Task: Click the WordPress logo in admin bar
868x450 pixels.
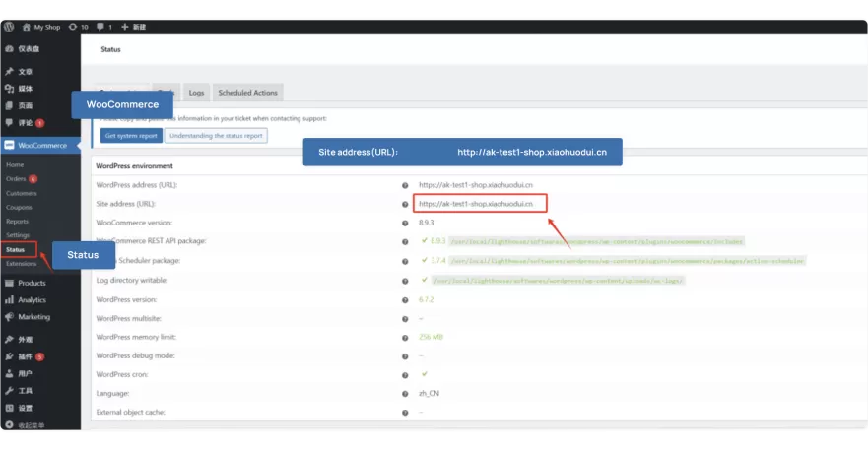Action: 9,27
